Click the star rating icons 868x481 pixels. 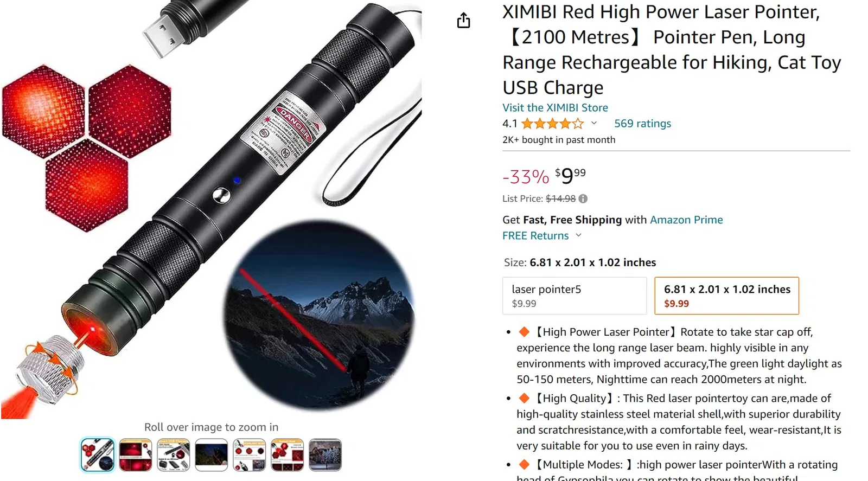pyautogui.click(x=553, y=124)
